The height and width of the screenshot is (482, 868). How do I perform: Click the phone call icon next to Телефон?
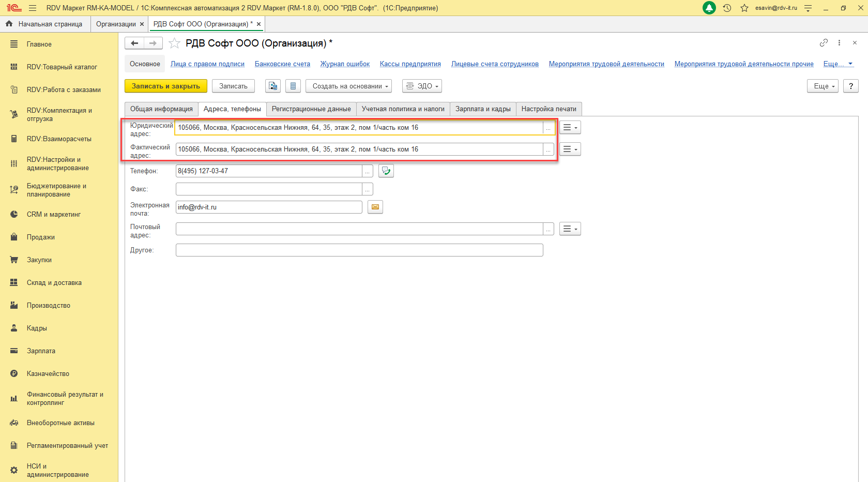tap(386, 171)
